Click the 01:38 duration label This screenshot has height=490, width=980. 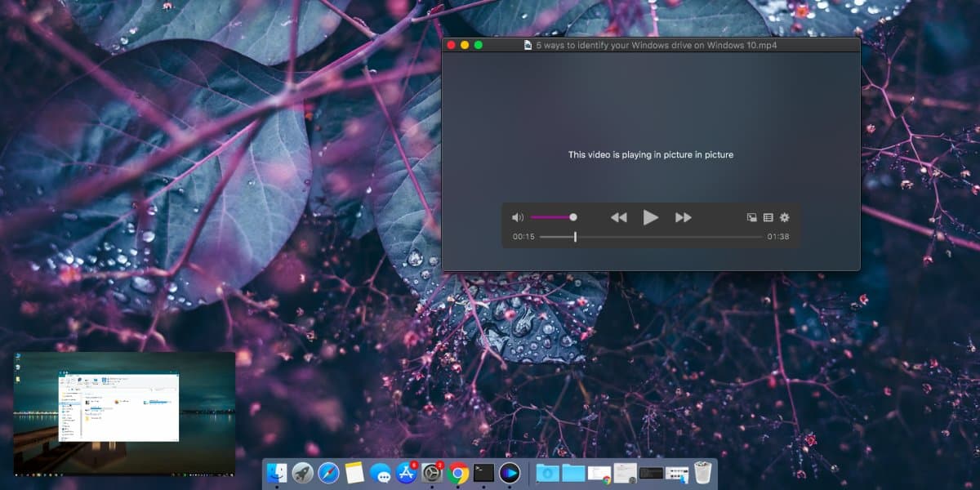(778, 237)
